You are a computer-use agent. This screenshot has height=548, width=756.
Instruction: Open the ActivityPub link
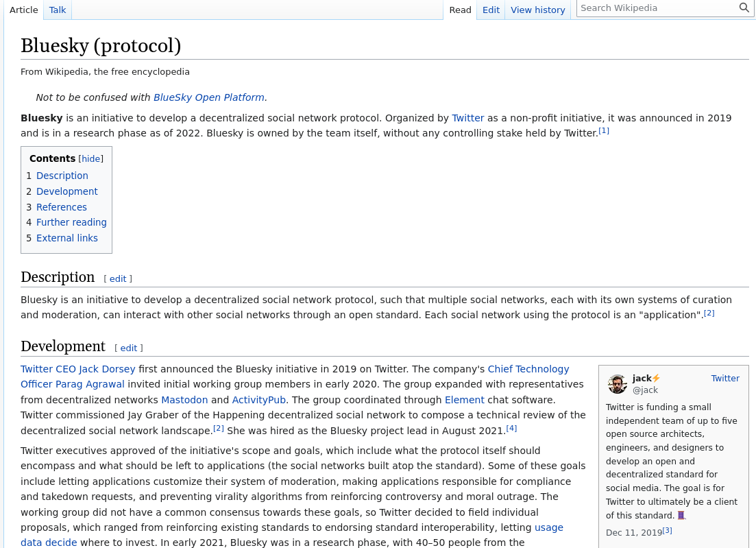point(259,400)
